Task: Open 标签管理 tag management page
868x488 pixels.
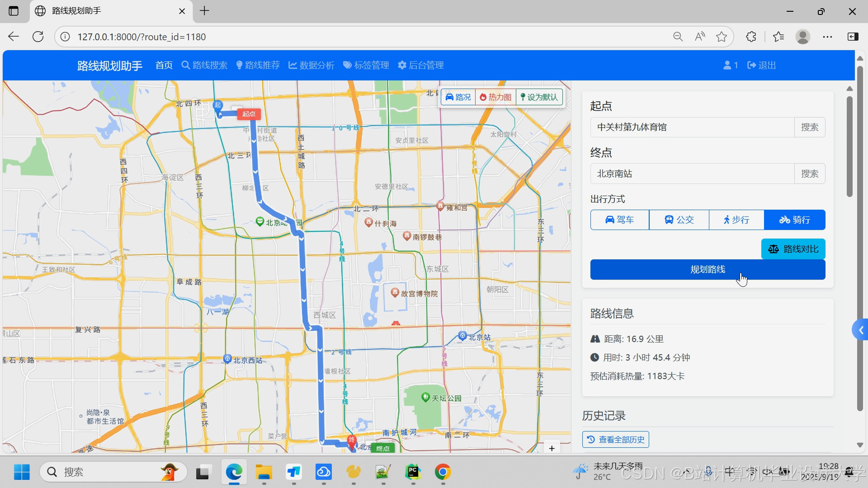Action: (366, 66)
